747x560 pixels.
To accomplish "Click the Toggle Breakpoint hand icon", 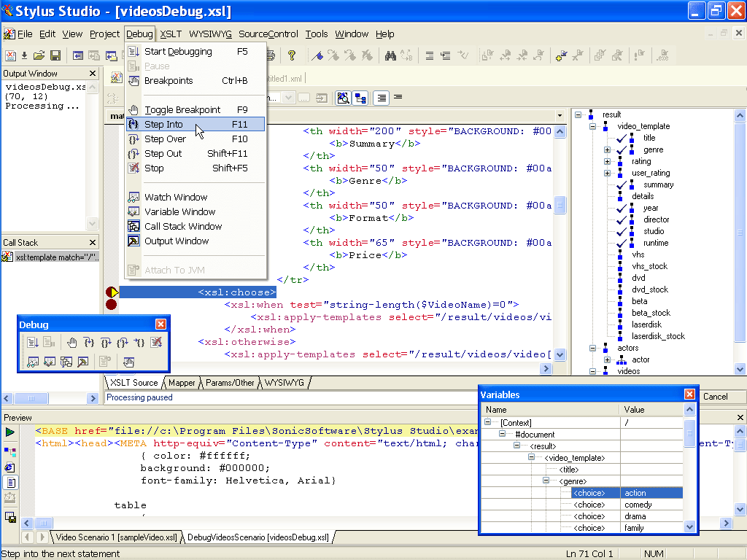I will pos(73,343).
